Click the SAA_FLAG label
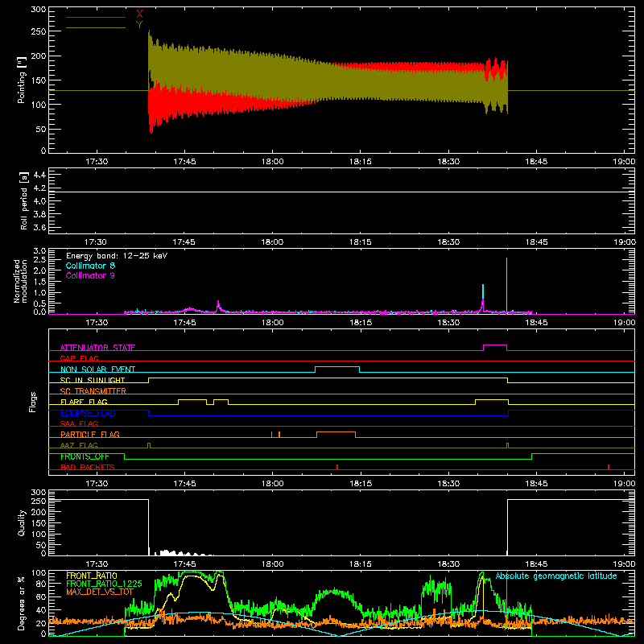This screenshot has width=644, height=644. [x=79, y=423]
